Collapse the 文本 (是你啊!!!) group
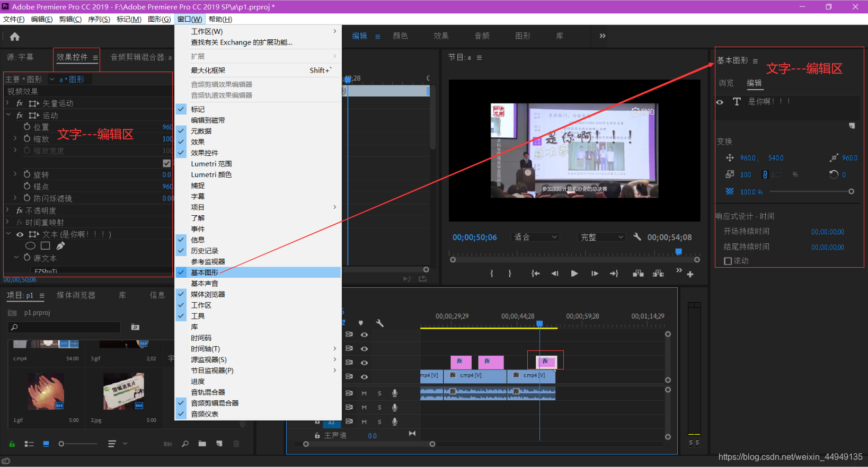868x467 pixels. tap(8, 234)
